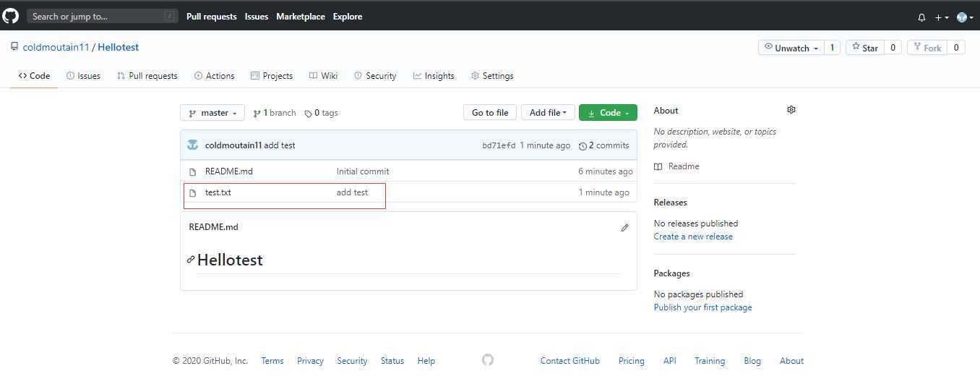This screenshot has height=379, width=980.
Task: Expand the master branch selector
Action: click(x=212, y=113)
